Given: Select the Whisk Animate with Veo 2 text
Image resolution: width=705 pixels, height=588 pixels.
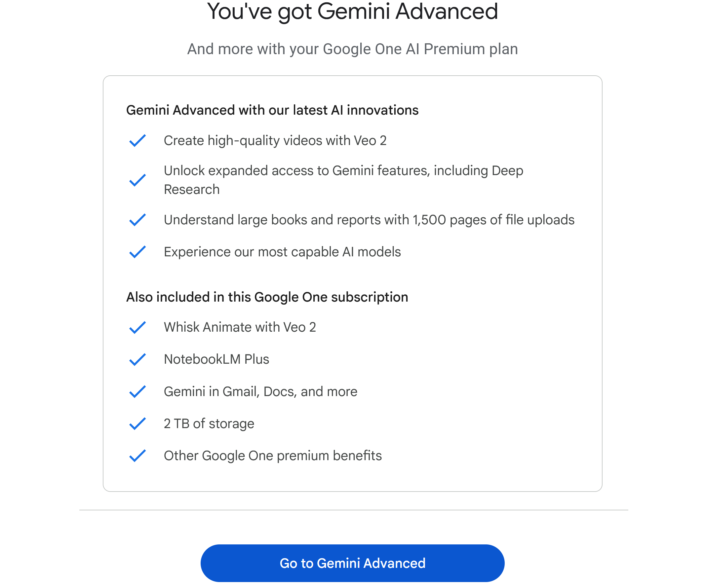Looking at the screenshot, I should click(240, 327).
